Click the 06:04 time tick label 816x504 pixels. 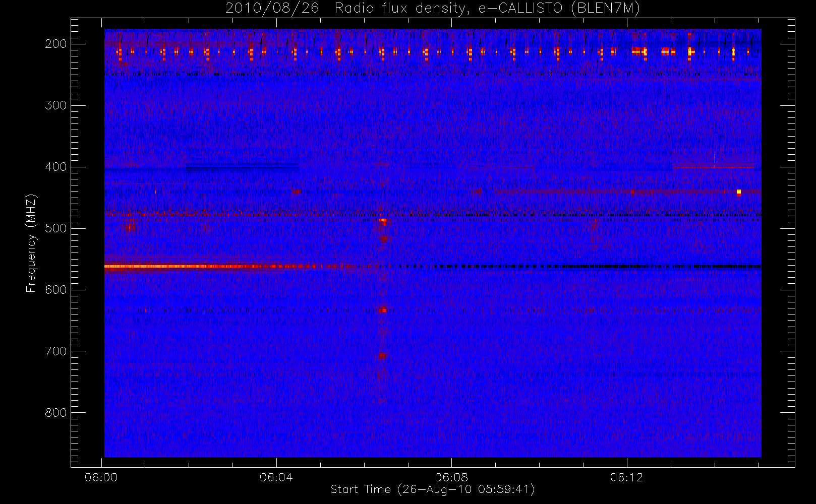tap(276, 477)
